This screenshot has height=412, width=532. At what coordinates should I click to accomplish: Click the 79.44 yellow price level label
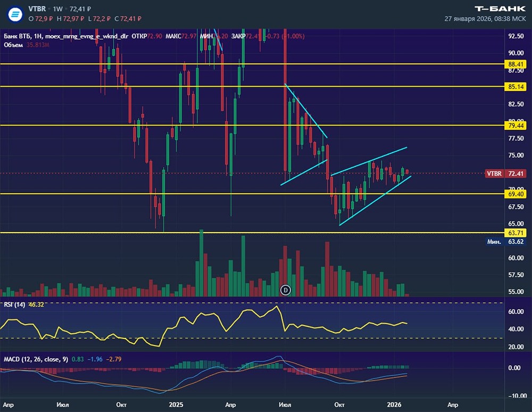pyautogui.click(x=516, y=126)
